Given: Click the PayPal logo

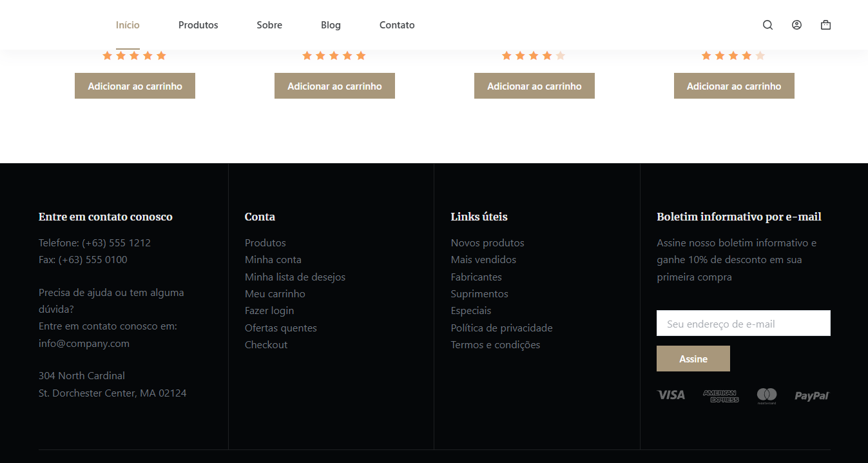Looking at the screenshot, I should tap(811, 395).
